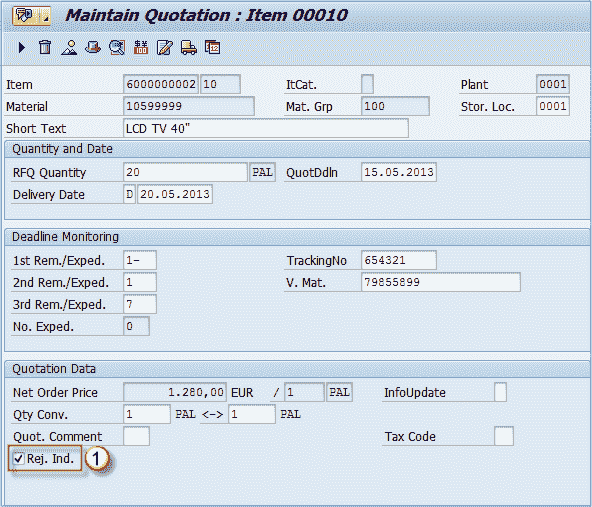592x507 pixels.
Task: Click the hat header icon
Action: [x=93, y=48]
